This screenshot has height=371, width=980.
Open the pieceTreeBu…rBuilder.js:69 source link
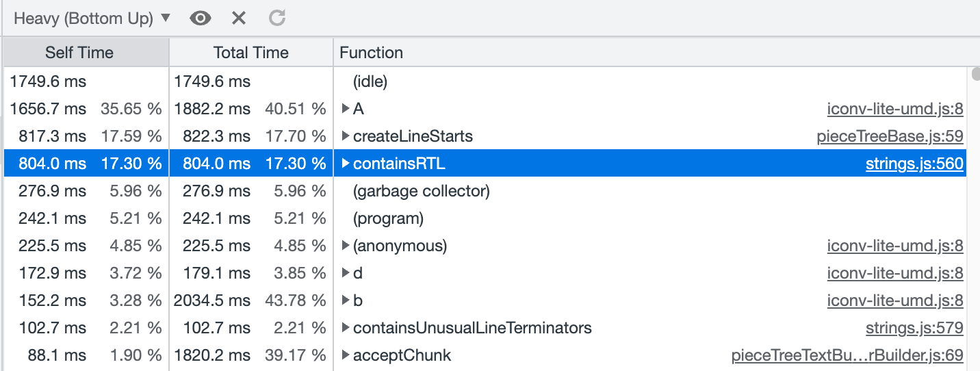(x=847, y=355)
